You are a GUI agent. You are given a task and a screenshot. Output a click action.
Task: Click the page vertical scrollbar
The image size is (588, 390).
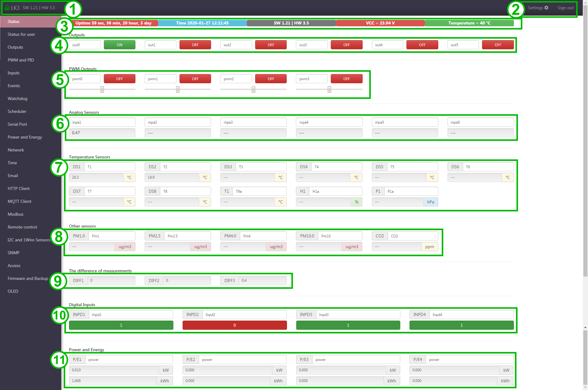[x=585, y=141]
